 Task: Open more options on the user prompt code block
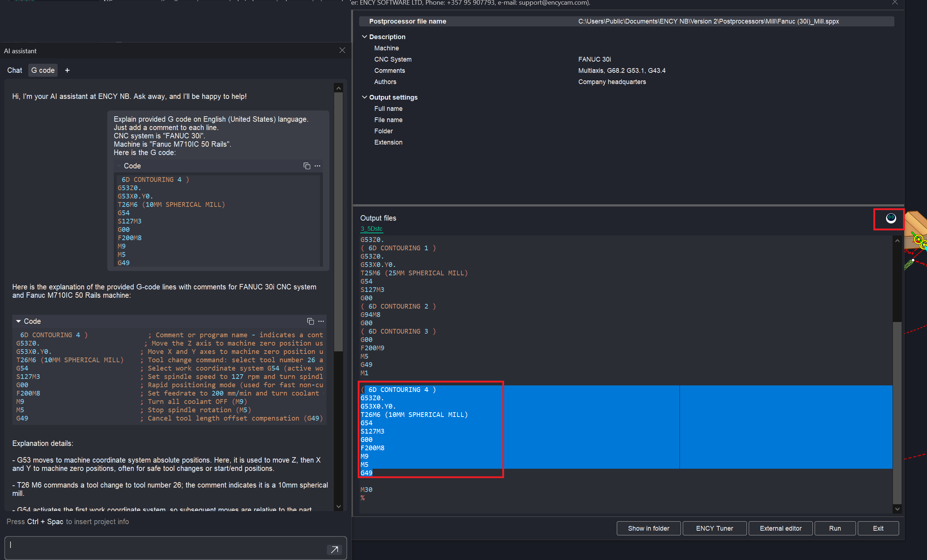(317, 166)
